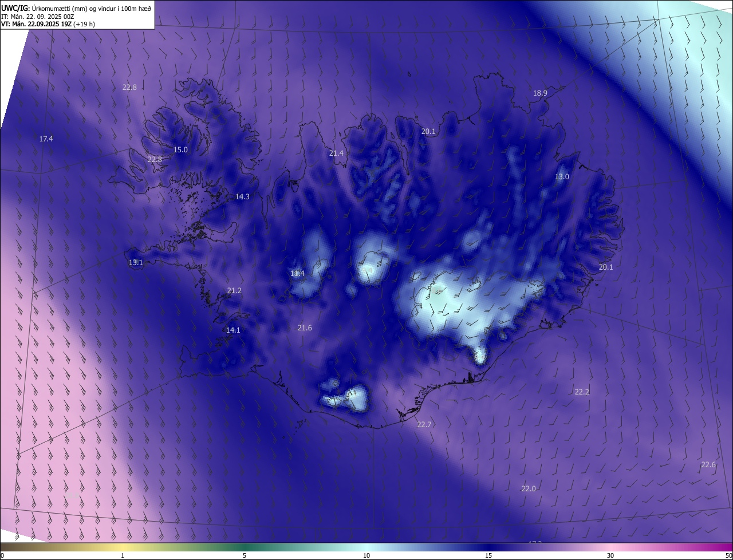Screen dimensions: 733x560
Task: Click the 21.2 value label
Action: [234, 291]
